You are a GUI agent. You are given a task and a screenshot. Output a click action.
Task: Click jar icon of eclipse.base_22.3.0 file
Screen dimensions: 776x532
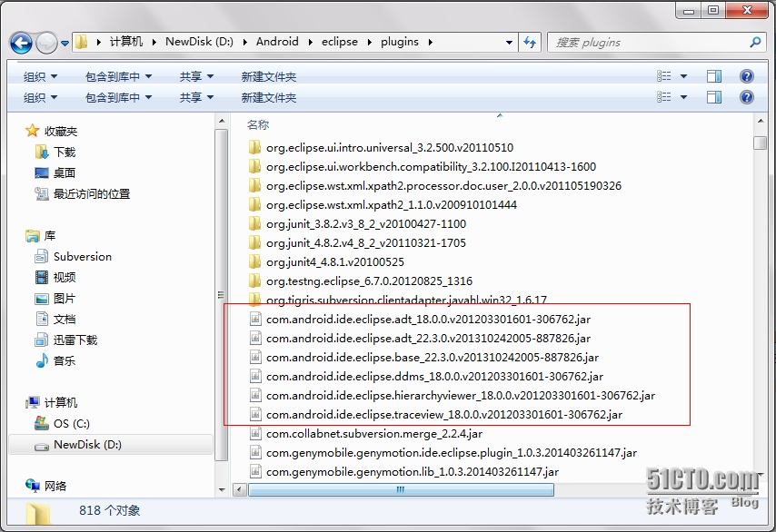[254, 357]
